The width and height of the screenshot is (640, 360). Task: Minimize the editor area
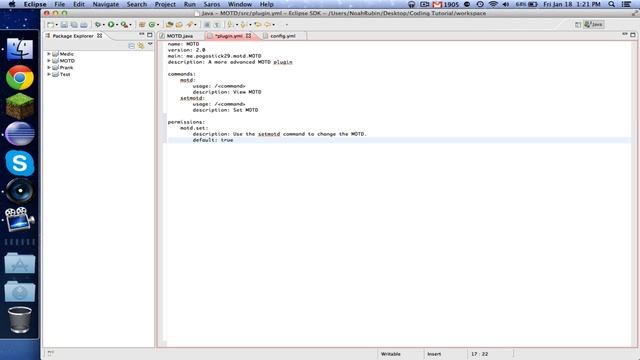[x=624, y=35]
